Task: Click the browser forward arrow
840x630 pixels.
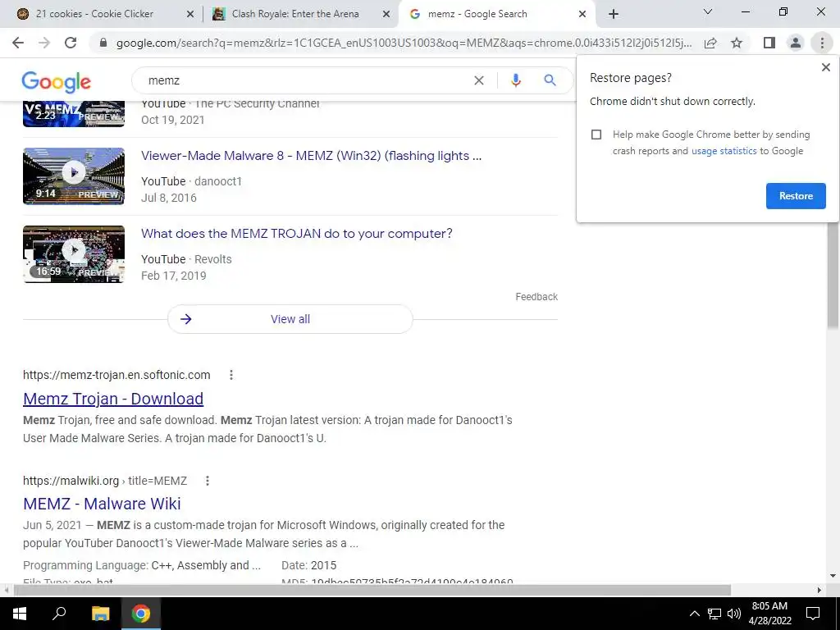Action: point(44,43)
